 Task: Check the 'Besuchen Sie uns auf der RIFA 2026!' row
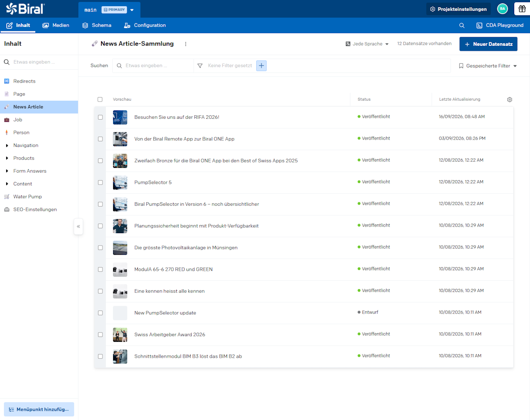click(x=100, y=117)
